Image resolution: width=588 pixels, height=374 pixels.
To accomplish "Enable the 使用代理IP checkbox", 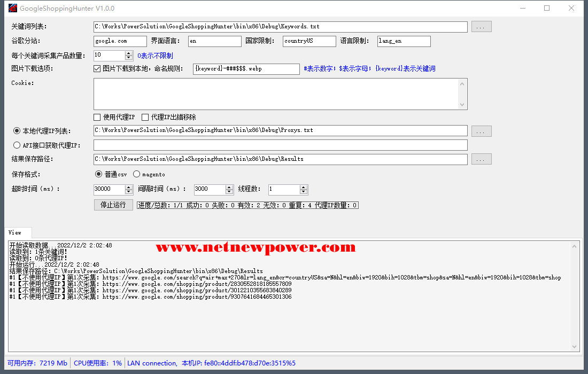I will coord(97,118).
